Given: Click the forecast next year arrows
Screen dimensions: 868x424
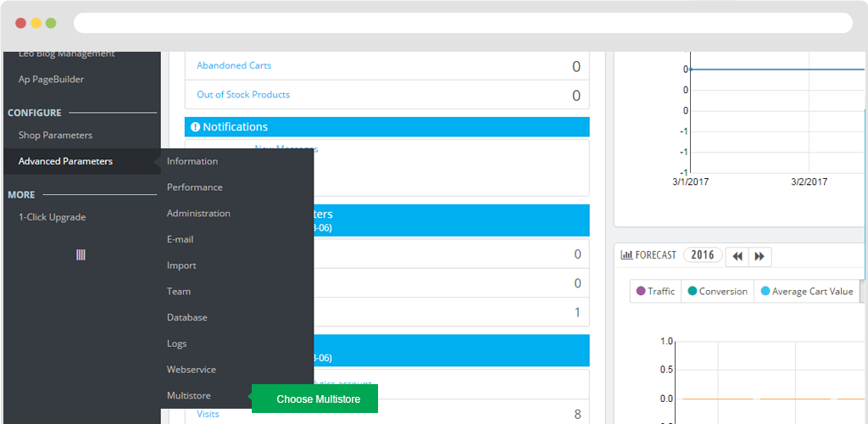Looking at the screenshot, I should (x=759, y=256).
